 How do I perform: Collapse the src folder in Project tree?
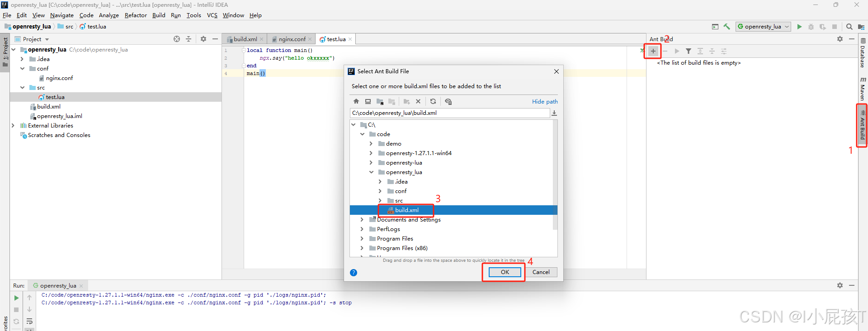[x=22, y=88]
